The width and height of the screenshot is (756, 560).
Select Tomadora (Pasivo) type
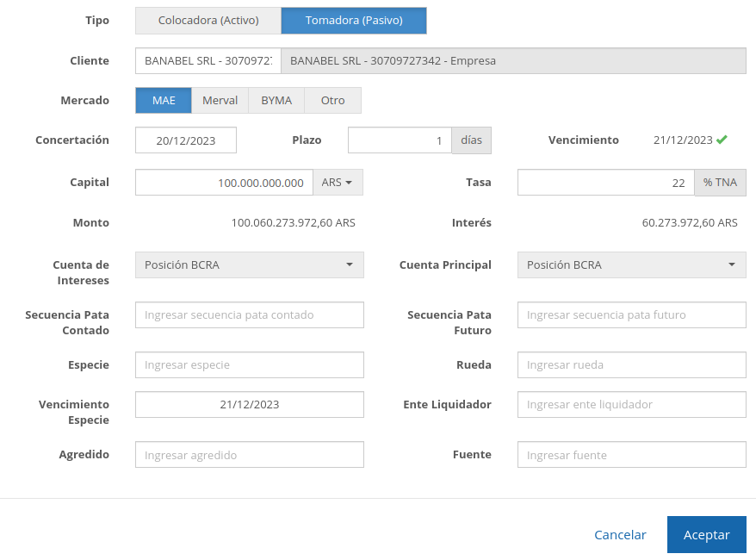354,21
